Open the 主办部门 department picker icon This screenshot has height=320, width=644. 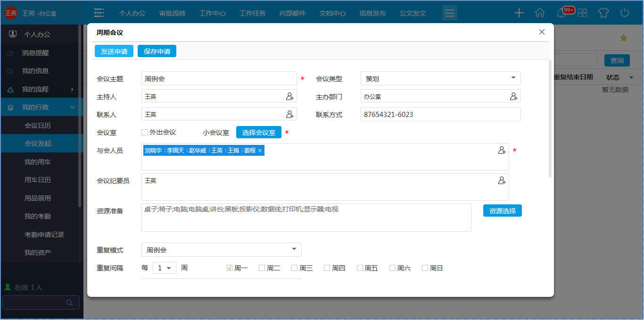(514, 96)
